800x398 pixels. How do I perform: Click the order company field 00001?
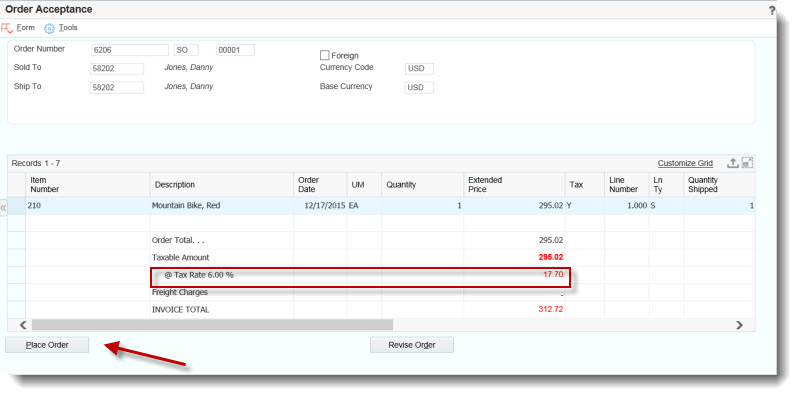[235, 50]
